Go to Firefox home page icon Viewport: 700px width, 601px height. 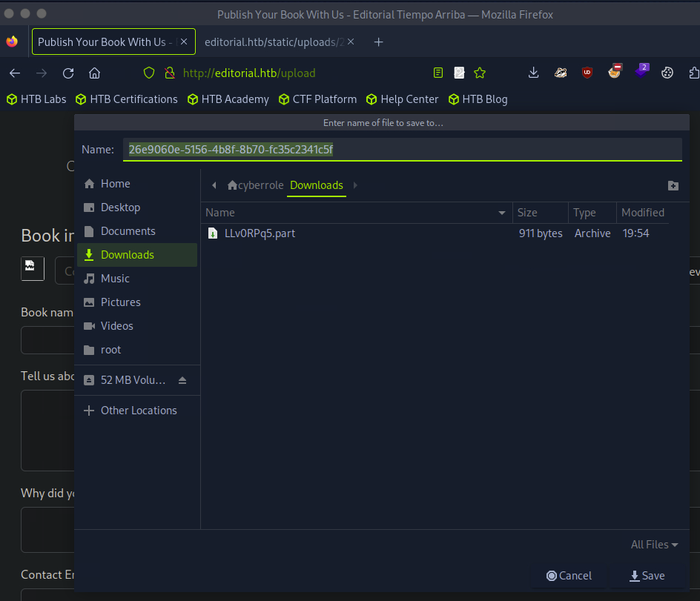(x=94, y=73)
